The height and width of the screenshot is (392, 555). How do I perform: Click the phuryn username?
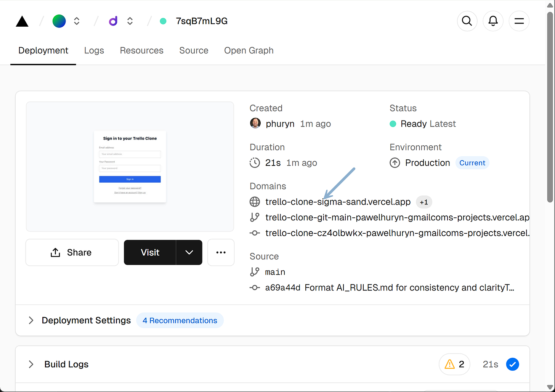coord(280,124)
